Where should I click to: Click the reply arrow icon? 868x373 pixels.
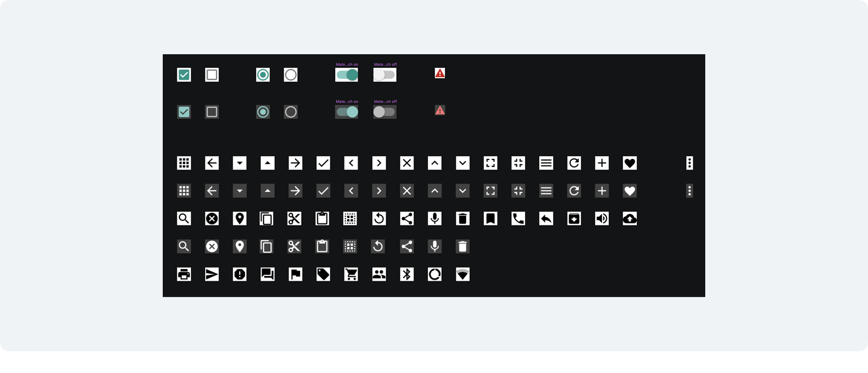(x=546, y=218)
